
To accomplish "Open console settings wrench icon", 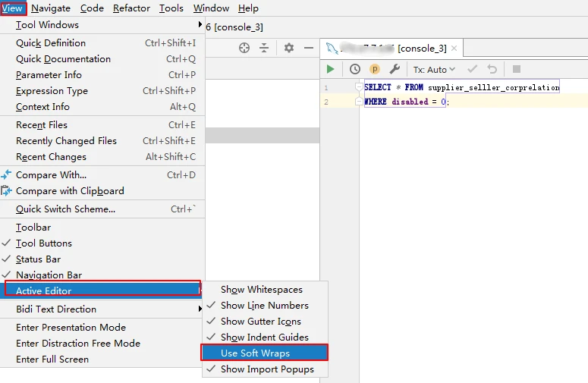I will [x=395, y=69].
